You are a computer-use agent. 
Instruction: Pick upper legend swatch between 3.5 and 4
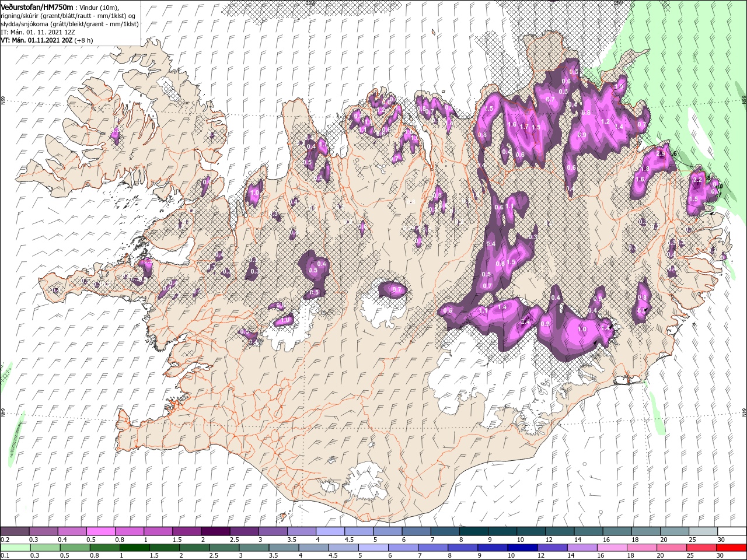pos(302,531)
